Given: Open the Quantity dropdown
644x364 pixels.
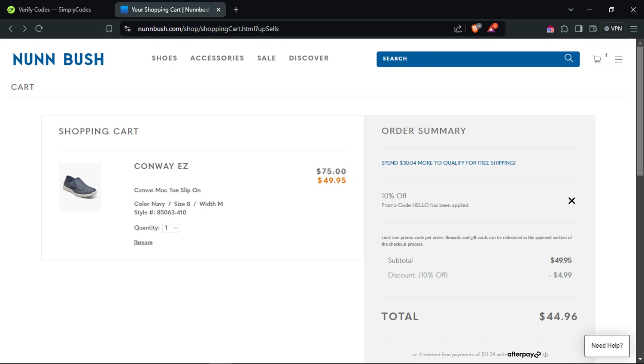Looking at the screenshot, I should click(170, 228).
